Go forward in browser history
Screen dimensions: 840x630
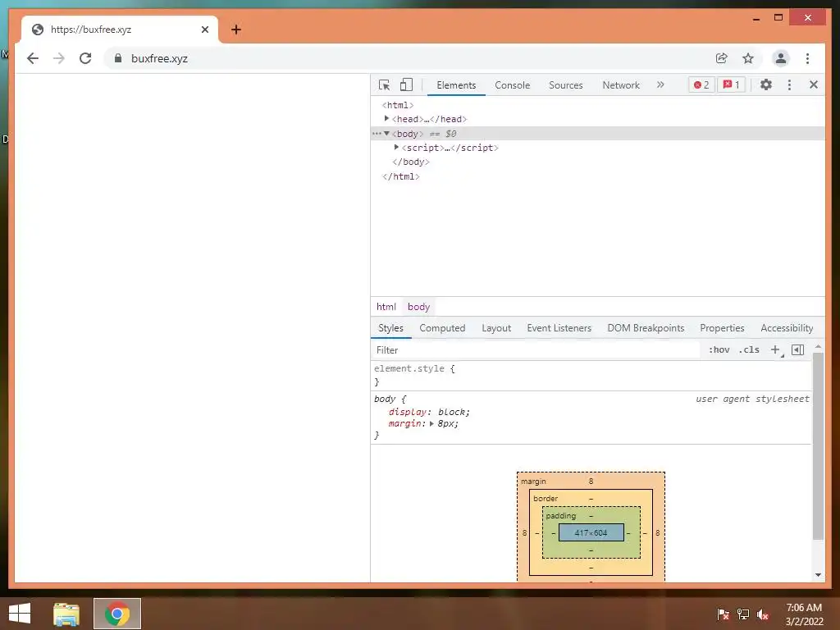pyautogui.click(x=59, y=58)
